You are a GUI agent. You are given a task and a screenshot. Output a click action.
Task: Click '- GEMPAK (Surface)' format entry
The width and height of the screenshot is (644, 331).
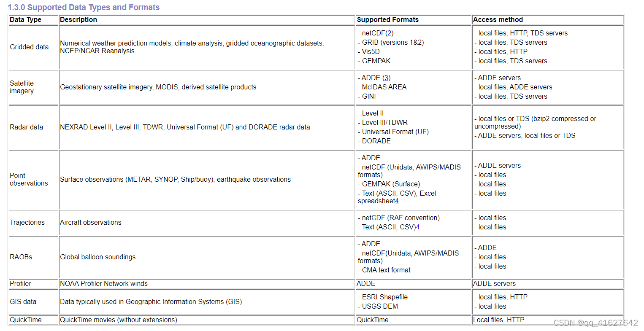coord(389,184)
